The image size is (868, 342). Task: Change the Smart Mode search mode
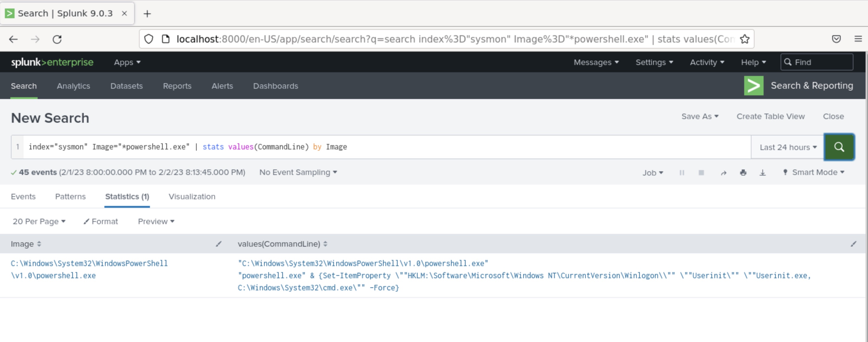tap(814, 172)
